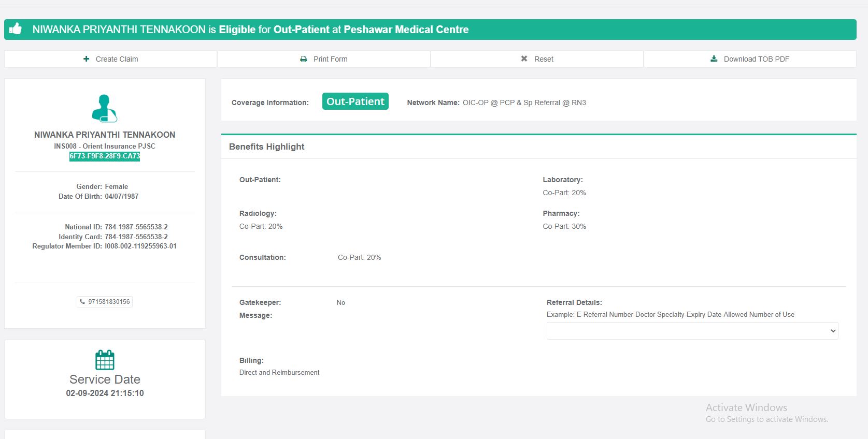Select the highlighted member ID 6F73-F9F8-28F9-CA73
Screen dimensions: 868x439
click(x=105, y=156)
